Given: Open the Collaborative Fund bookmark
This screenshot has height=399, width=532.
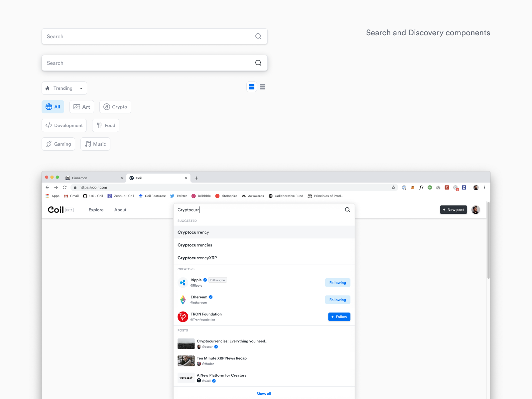Looking at the screenshot, I should point(286,196).
